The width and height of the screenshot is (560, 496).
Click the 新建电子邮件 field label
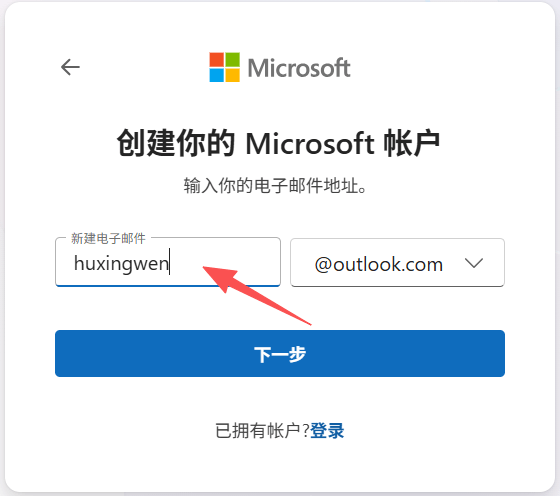click(108, 238)
